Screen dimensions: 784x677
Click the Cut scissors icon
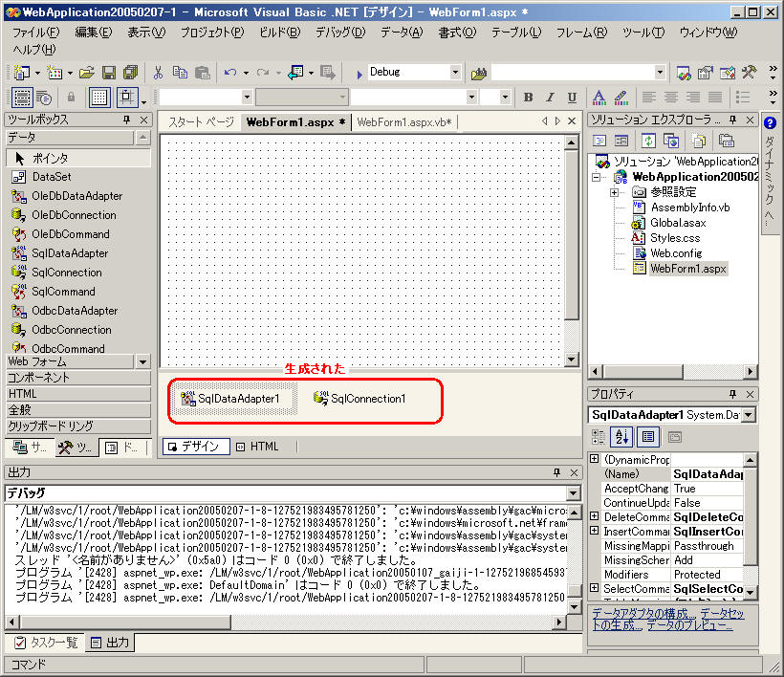158,73
